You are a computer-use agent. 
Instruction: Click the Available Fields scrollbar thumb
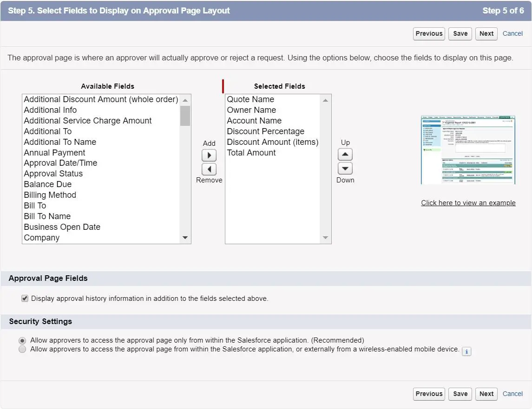pyautogui.click(x=185, y=116)
